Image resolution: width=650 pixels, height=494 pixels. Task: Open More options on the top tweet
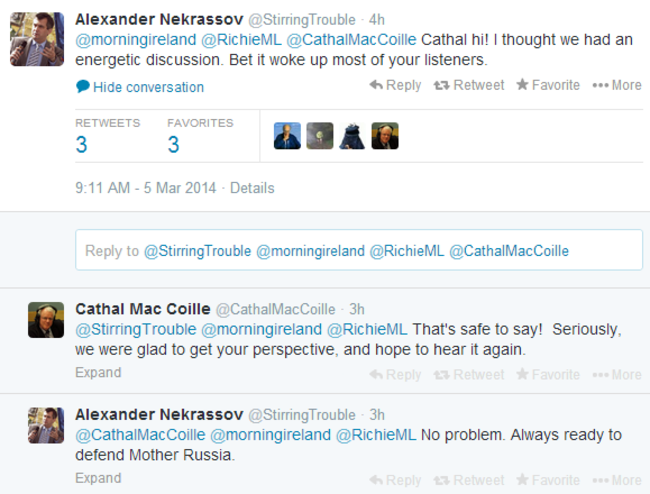[x=616, y=86]
